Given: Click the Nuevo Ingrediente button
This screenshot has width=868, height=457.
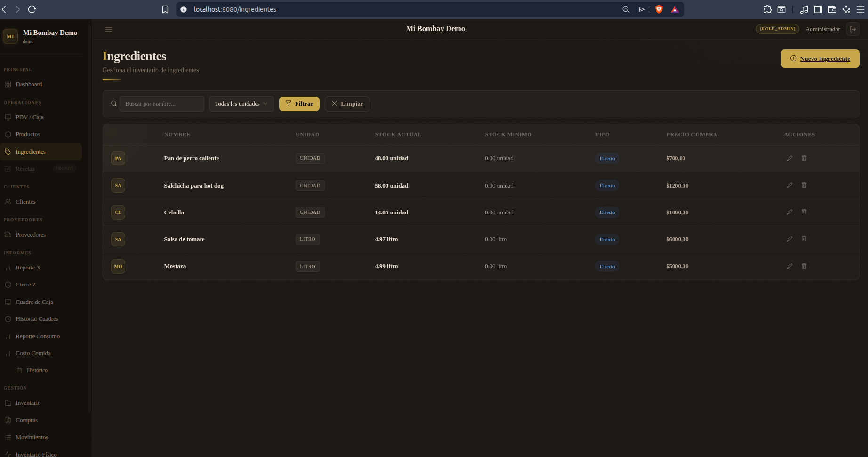Looking at the screenshot, I should (x=820, y=59).
